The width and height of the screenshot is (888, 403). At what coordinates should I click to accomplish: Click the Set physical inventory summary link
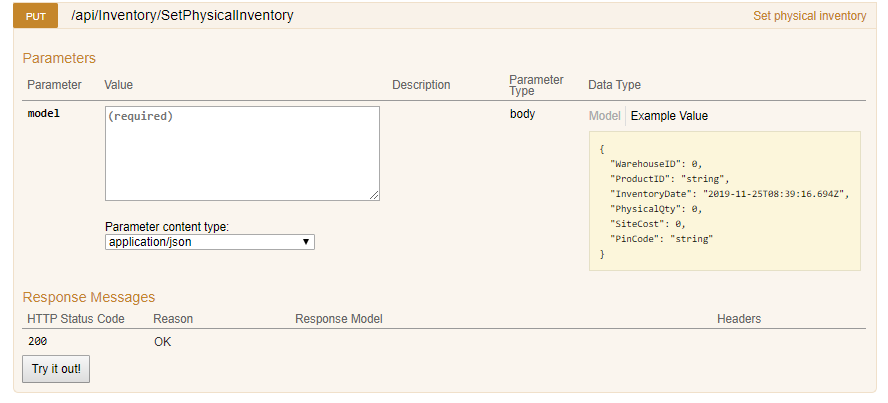point(809,16)
